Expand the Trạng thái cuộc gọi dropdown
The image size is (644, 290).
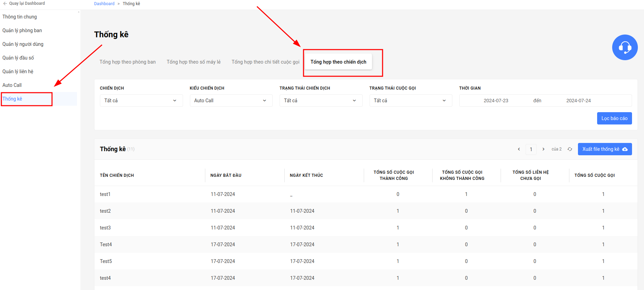411,101
